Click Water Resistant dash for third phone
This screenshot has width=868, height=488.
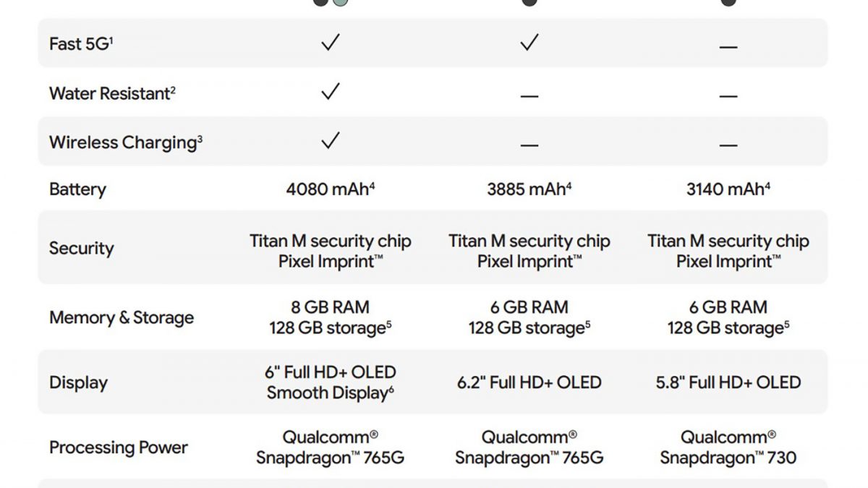(728, 96)
